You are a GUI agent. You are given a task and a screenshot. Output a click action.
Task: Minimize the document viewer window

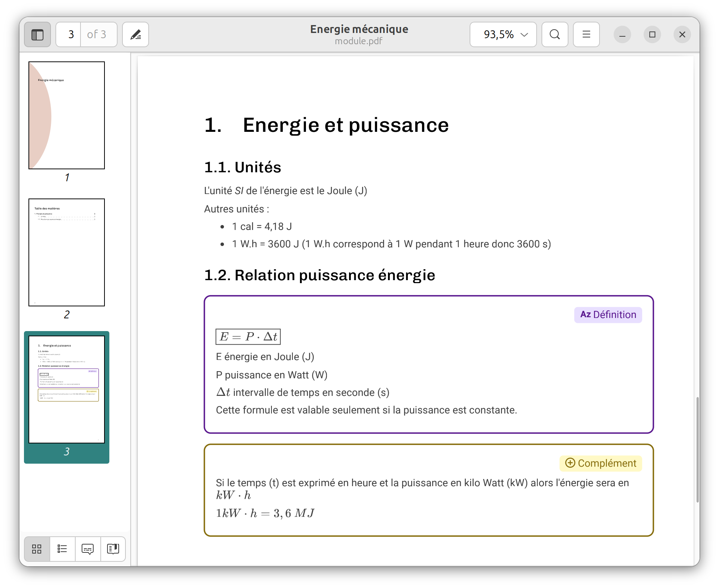(622, 34)
